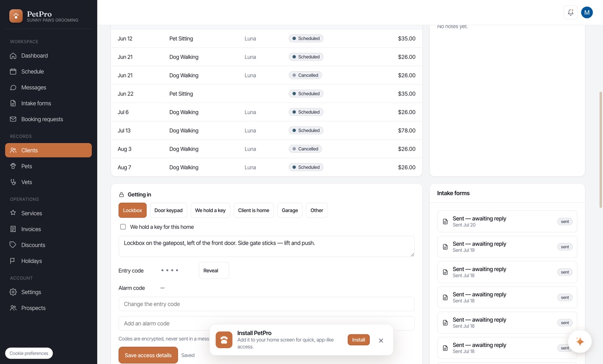This screenshot has width=603, height=364.
Task: Click the Messages chat bubble icon
Action: click(13, 87)
